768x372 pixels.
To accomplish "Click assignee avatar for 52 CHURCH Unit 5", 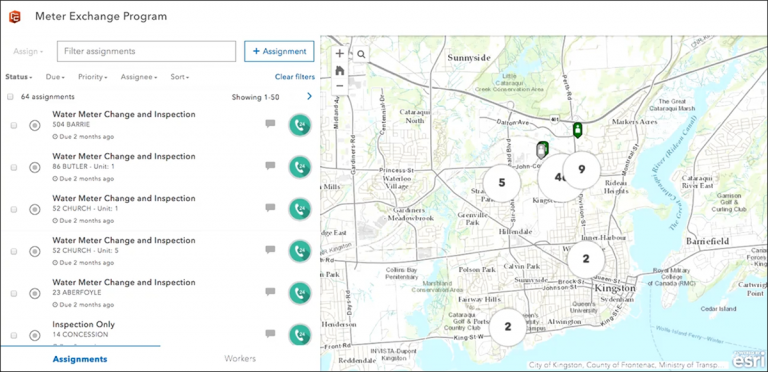I will tap(300, 251).
